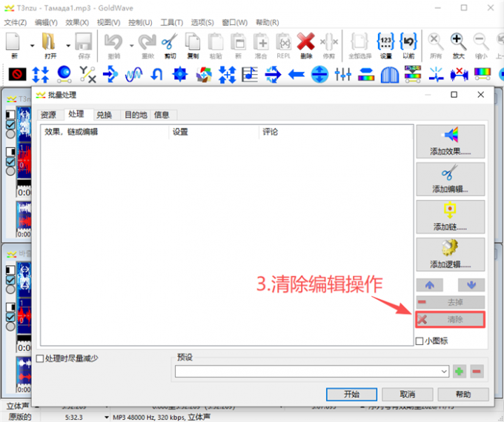Image resolution: width=504 pixels, height=422 pixels.
Task: Open the dropdown arrow beside Undo icon
Action: (x=131, y=46)
